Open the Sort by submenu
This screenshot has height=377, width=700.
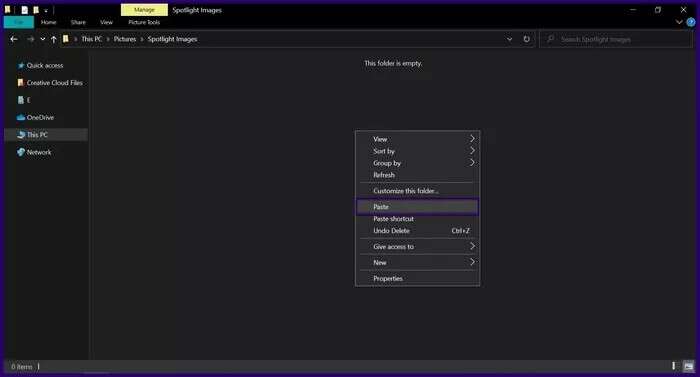click(417, 151)
